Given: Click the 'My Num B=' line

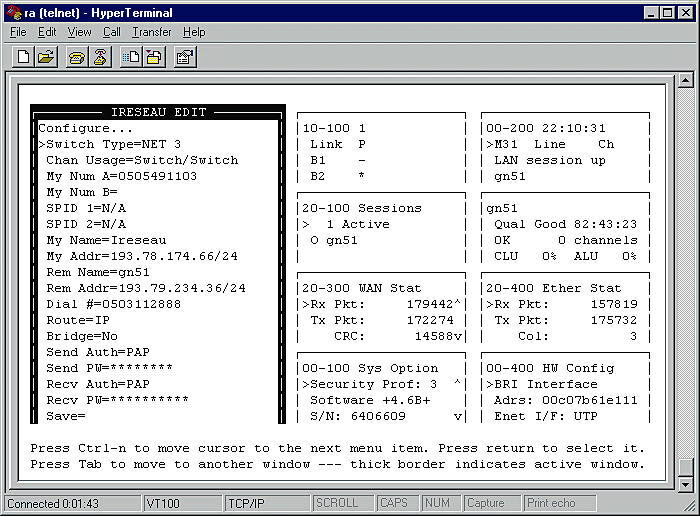Looking at the screenshot, I should 82,192.
